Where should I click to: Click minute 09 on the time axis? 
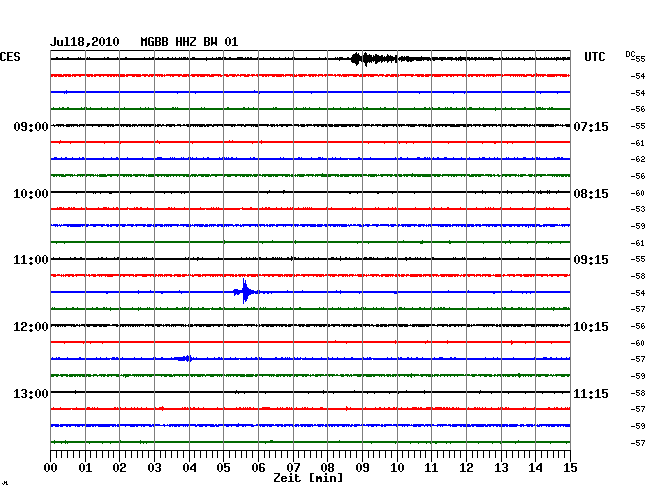[362, 467]
